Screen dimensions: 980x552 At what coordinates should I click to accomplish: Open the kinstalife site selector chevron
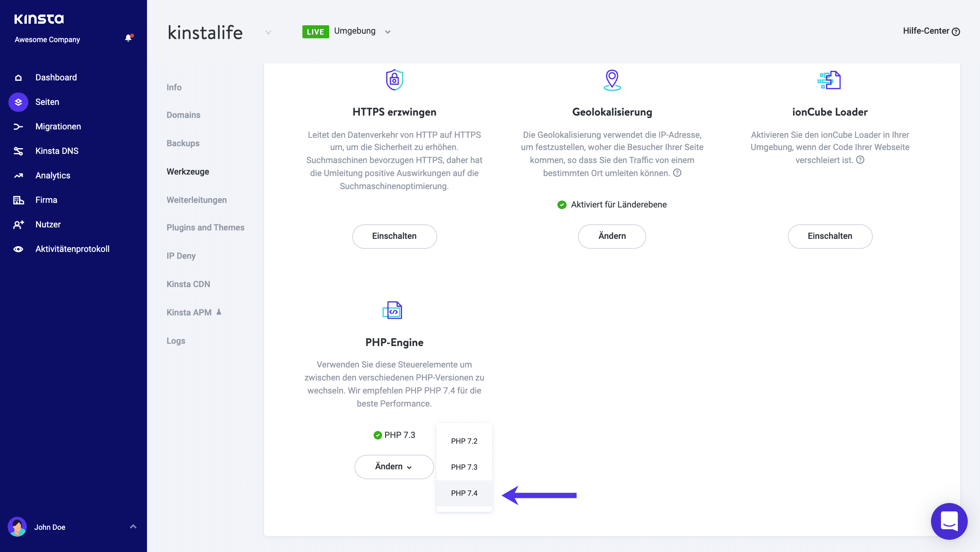click(268, 33)
